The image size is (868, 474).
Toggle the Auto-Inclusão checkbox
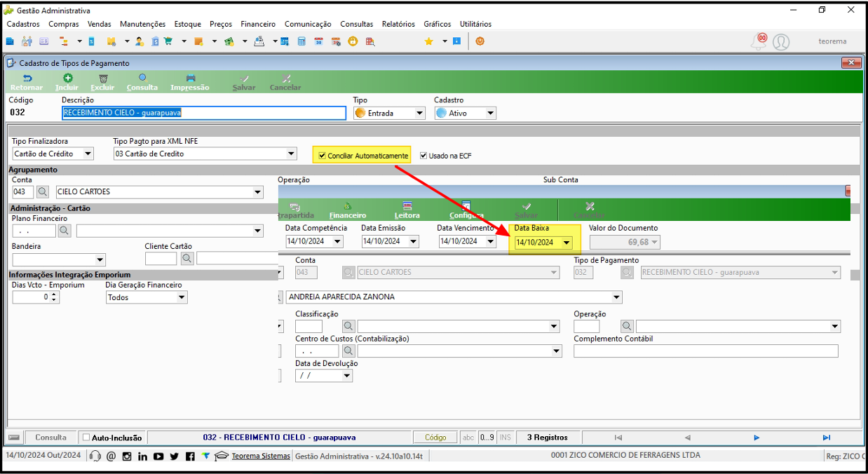(86, 438)
